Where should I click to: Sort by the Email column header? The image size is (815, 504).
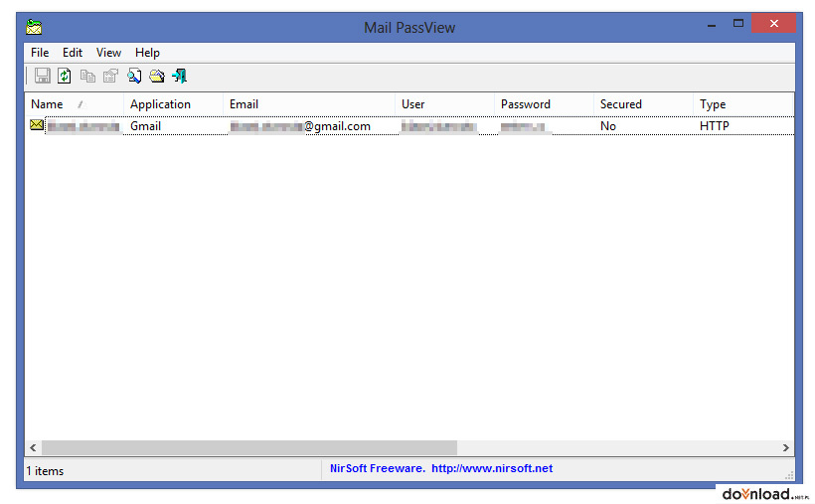click(309, 104)
